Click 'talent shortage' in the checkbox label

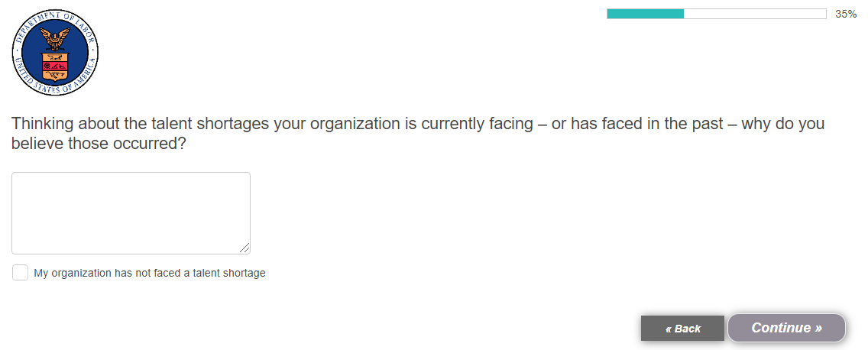point(229,273)
